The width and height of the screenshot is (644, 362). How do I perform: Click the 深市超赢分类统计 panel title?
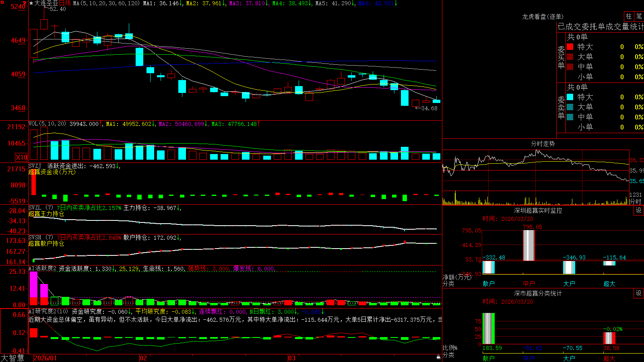click(538, 293)
